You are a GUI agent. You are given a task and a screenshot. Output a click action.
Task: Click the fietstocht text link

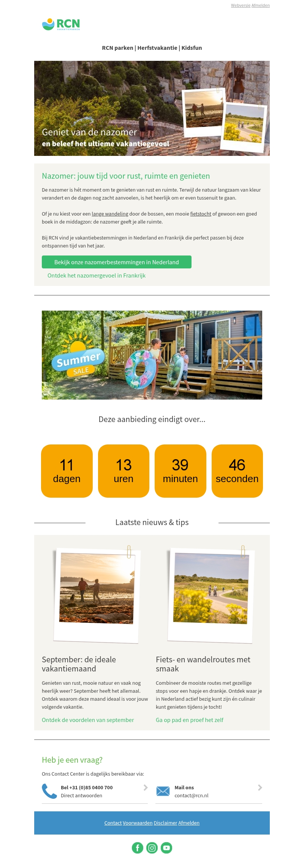pos(201,214)
